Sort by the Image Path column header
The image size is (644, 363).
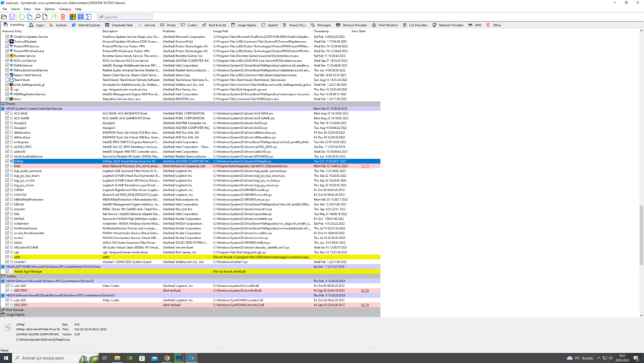tap(262, 32)
